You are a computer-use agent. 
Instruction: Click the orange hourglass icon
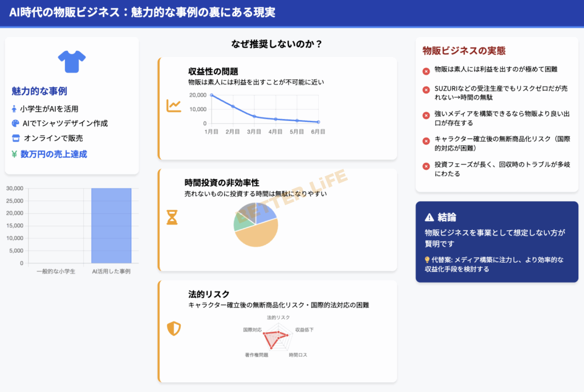coord(172,217)
